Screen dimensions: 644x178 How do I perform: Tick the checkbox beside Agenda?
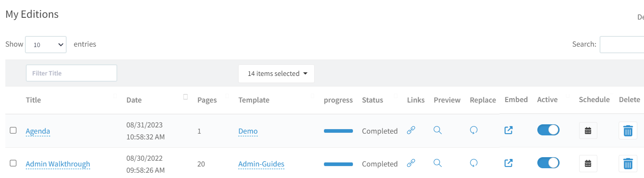pos(13,131)
